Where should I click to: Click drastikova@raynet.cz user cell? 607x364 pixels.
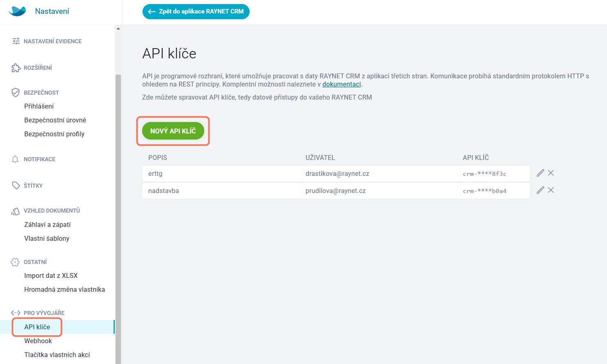381,174
